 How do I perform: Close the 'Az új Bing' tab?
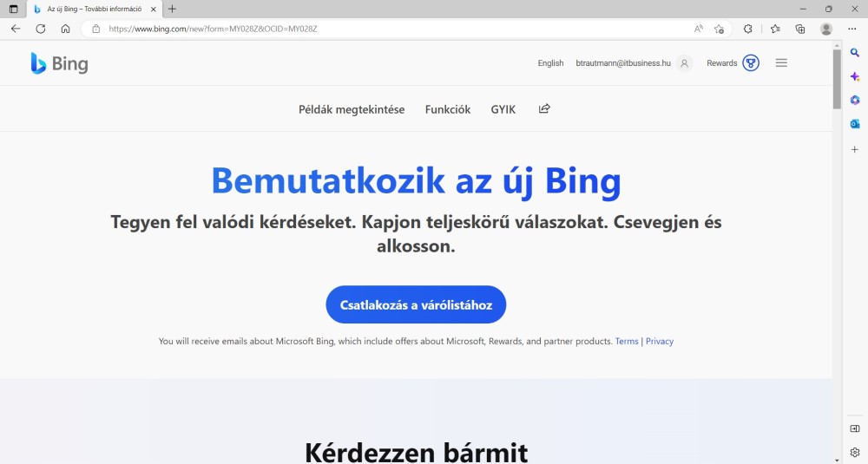154,9
